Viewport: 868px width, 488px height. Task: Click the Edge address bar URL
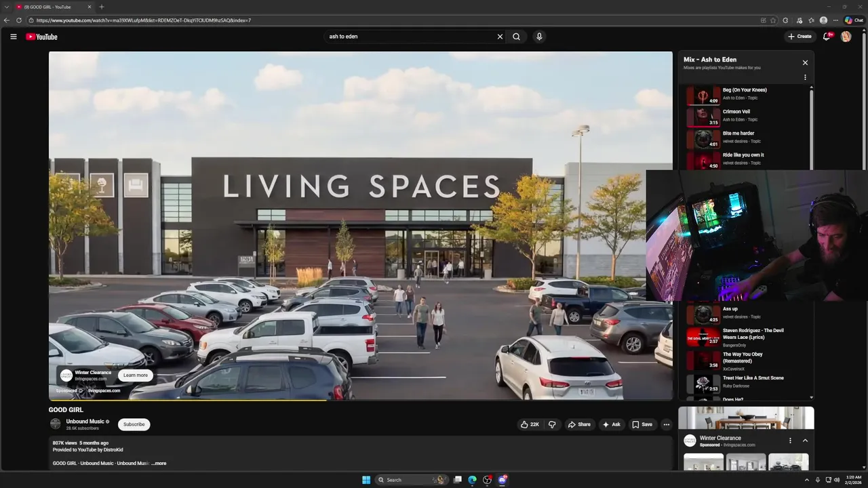[144, 20]
